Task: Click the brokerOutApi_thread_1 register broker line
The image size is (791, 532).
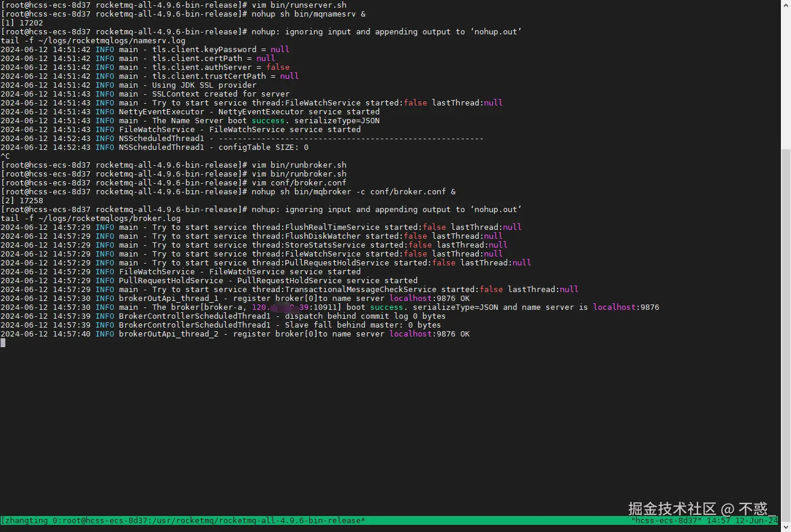Action: 235,298
